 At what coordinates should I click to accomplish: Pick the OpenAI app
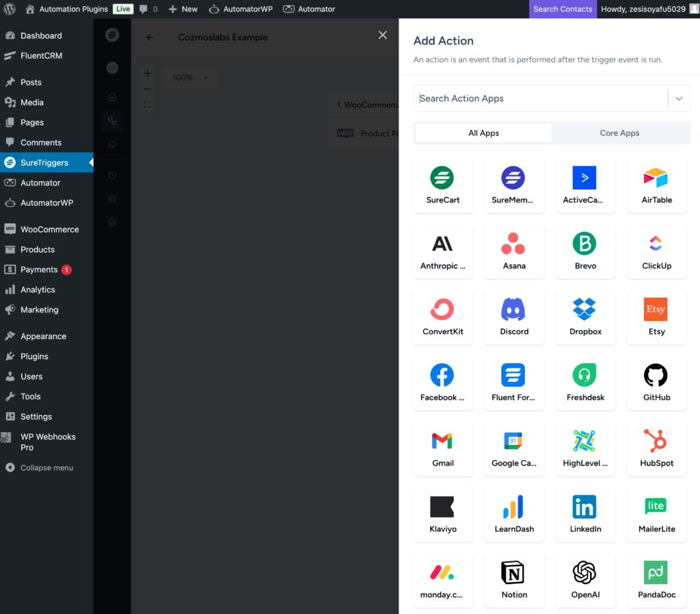[585, 580]
